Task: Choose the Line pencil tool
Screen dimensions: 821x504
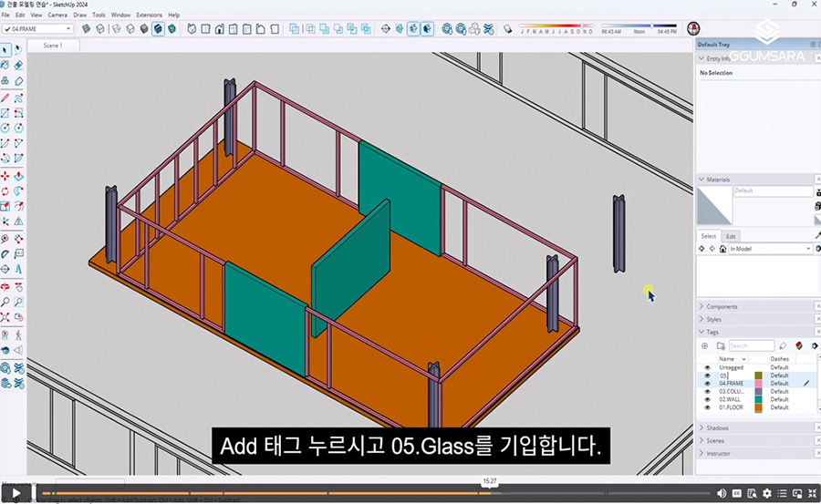Action: click(5, 98)
